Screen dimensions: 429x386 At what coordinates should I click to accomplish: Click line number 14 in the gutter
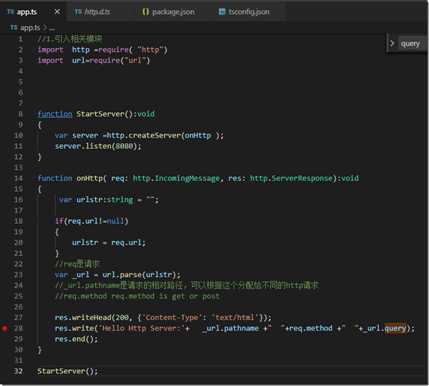[x=18, y=178]
